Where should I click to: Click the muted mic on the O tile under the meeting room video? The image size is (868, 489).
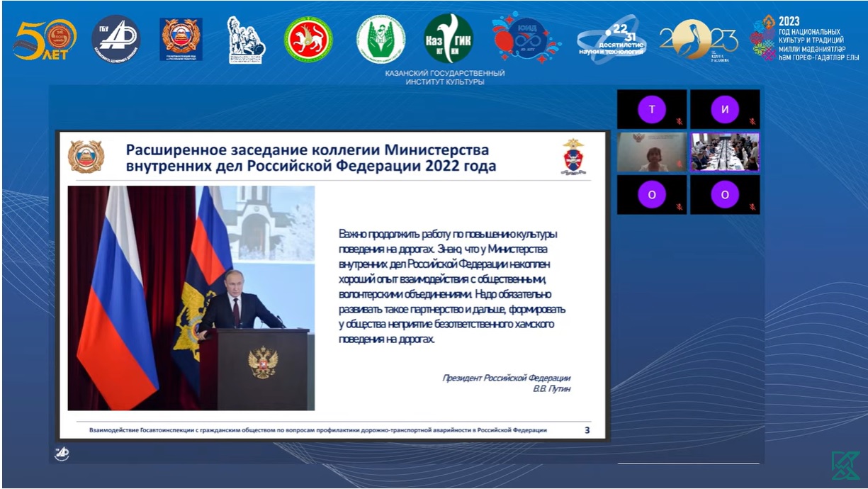pos(751,208)
